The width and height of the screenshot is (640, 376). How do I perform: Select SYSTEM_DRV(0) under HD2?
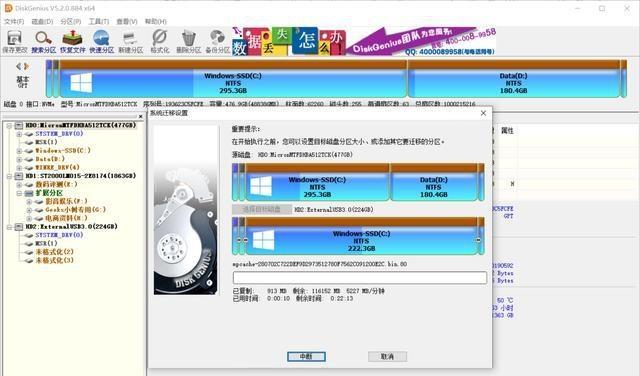point(59,235)
